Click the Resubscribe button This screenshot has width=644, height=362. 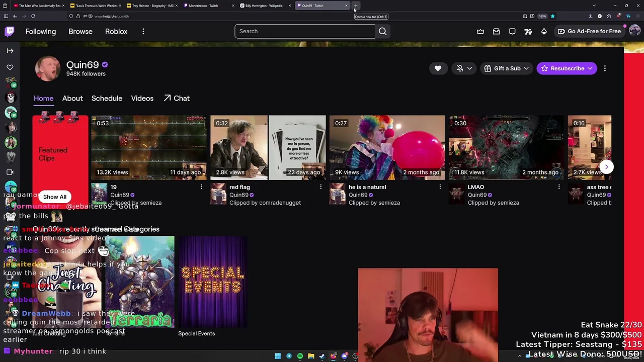(567, 68)
